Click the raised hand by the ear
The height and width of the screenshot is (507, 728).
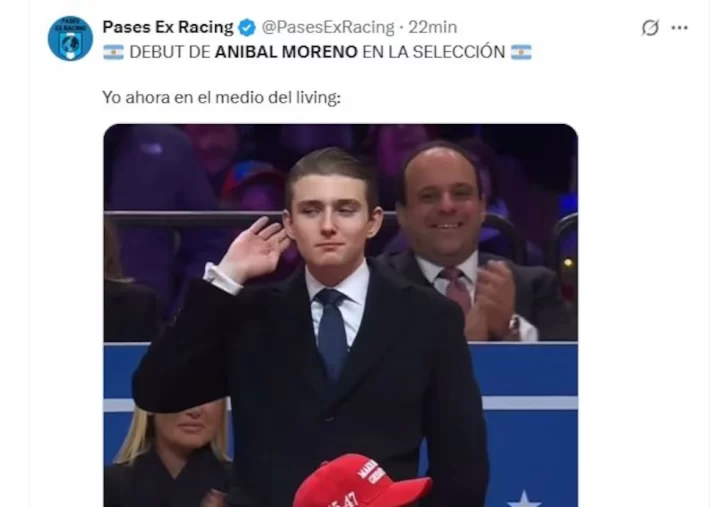[x=254, y=250]
